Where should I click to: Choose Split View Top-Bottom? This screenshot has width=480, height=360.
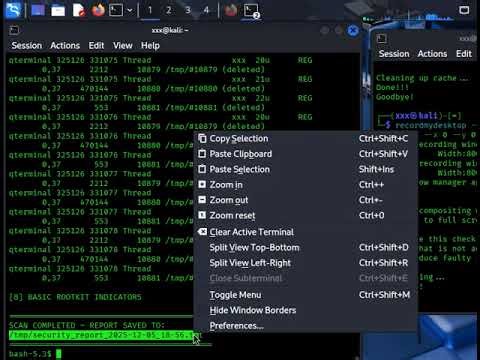[x=305, y=247]
